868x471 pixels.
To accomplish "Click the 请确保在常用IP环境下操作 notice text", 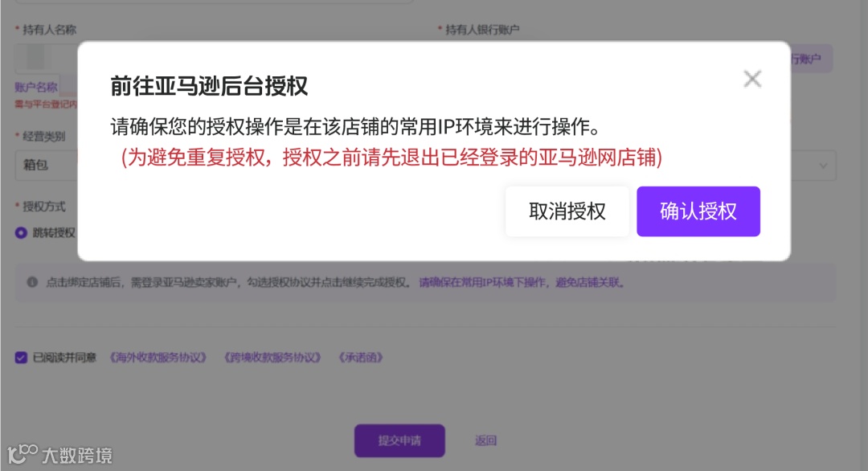I will tap(482, 283).
